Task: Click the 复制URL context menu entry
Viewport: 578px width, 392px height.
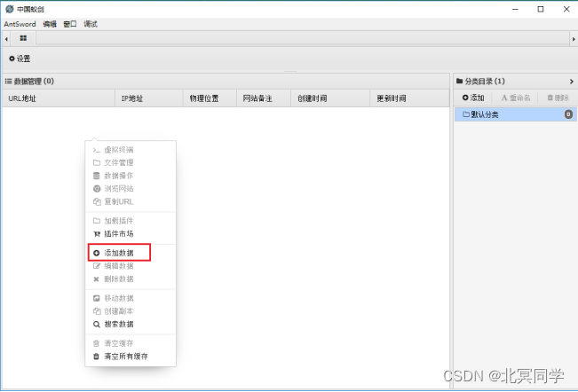Action: tap(131, 201)
